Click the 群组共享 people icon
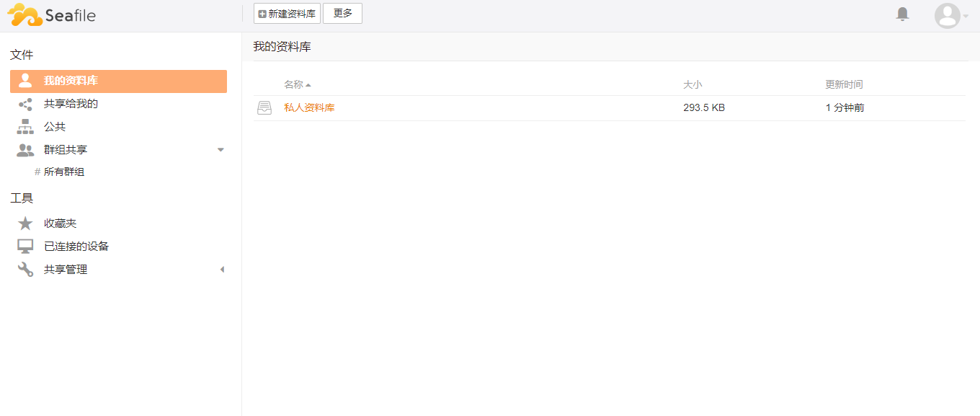The image size is (980, 416). [x=25, y=150]
